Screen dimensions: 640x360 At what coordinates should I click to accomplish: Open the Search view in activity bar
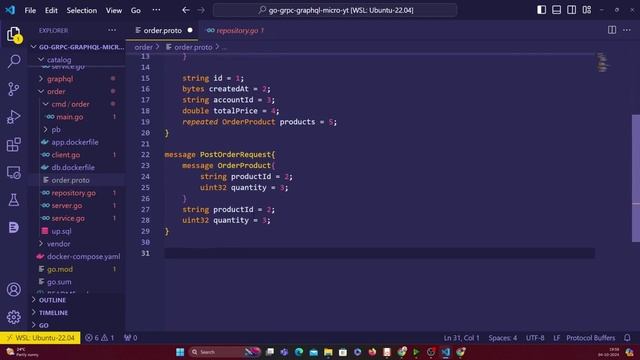[x=13, y=61]
